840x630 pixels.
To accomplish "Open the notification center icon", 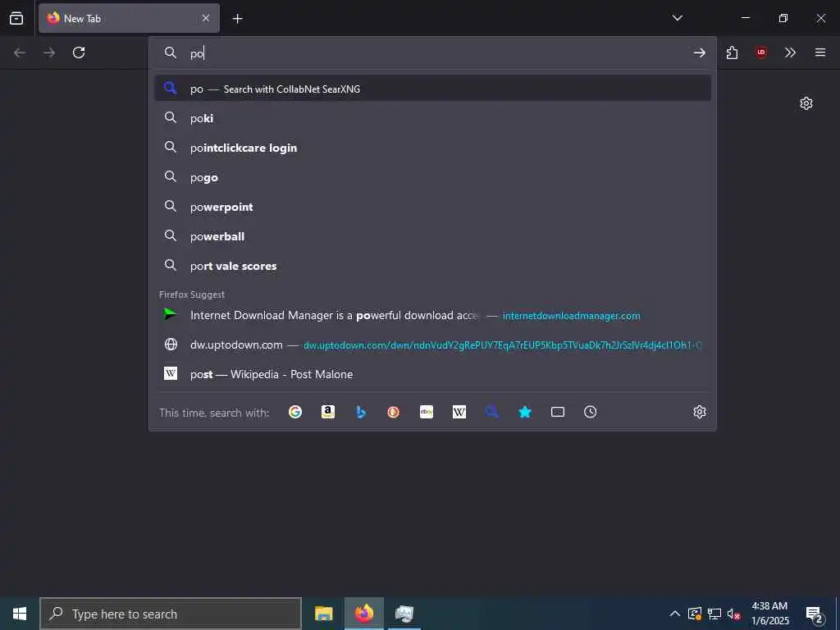I will [815, 614].
